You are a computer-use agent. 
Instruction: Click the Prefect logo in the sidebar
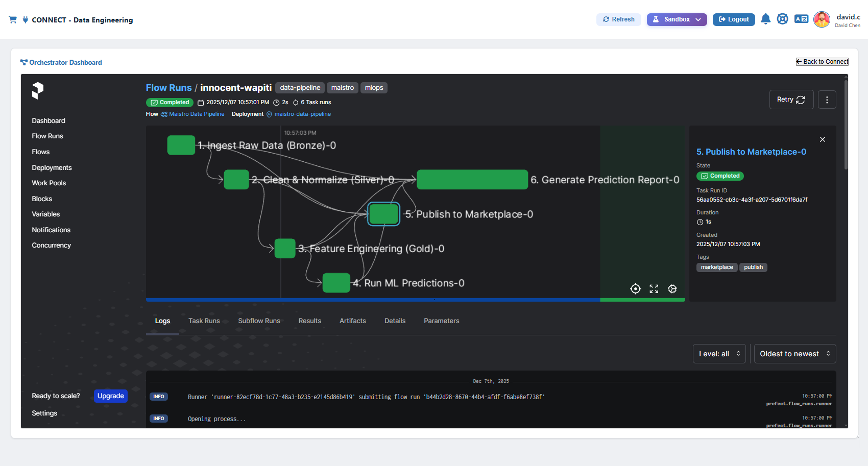click(38, 91)
